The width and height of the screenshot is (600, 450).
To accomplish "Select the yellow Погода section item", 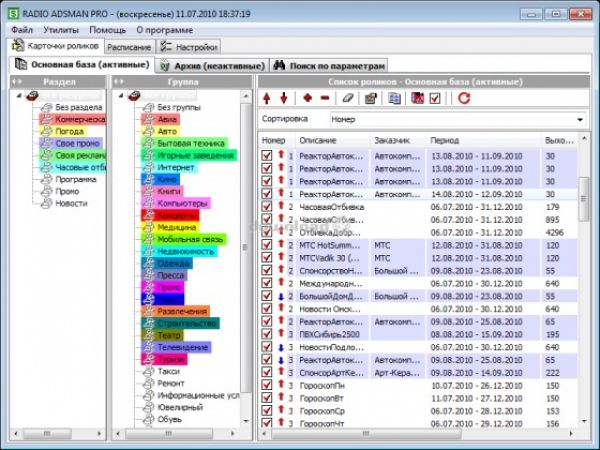I will click(71, 131).
